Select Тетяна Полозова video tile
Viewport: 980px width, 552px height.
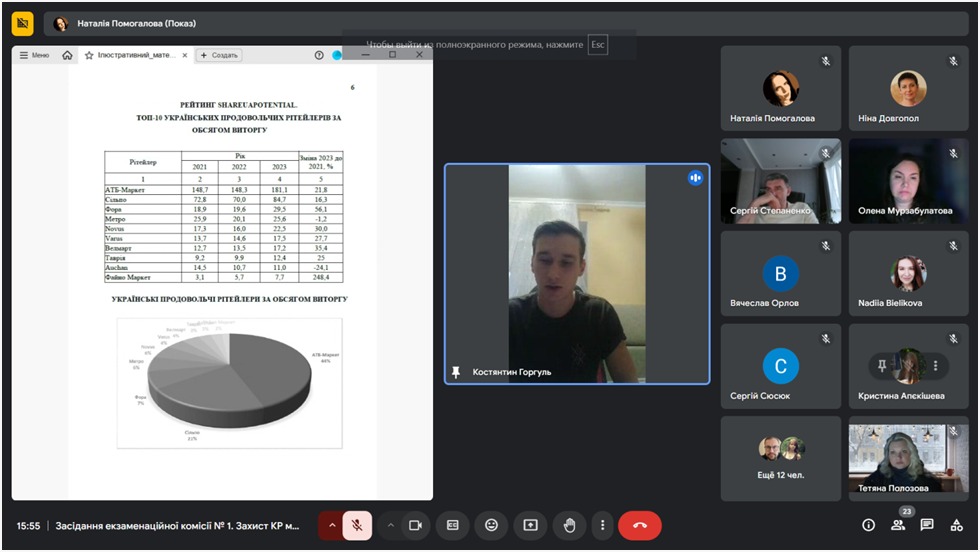click(908, 458)
